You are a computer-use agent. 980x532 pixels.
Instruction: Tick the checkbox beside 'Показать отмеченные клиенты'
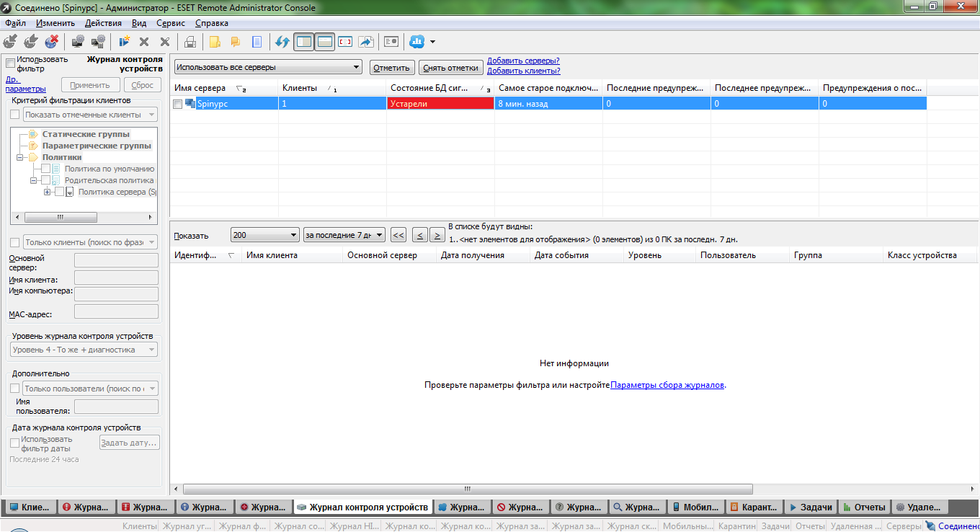(x=15, y=115)
